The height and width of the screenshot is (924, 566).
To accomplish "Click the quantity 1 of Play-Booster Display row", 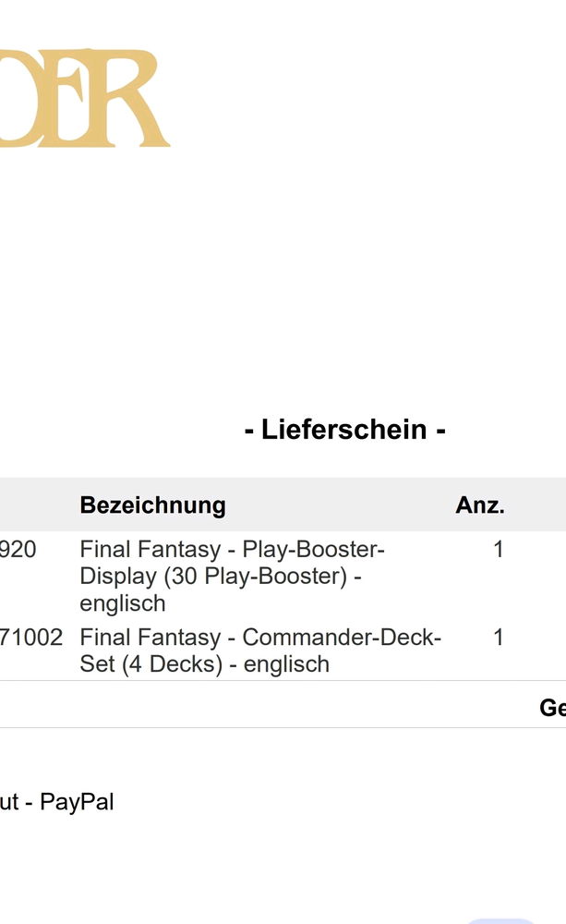I will (x=499, y=549).
